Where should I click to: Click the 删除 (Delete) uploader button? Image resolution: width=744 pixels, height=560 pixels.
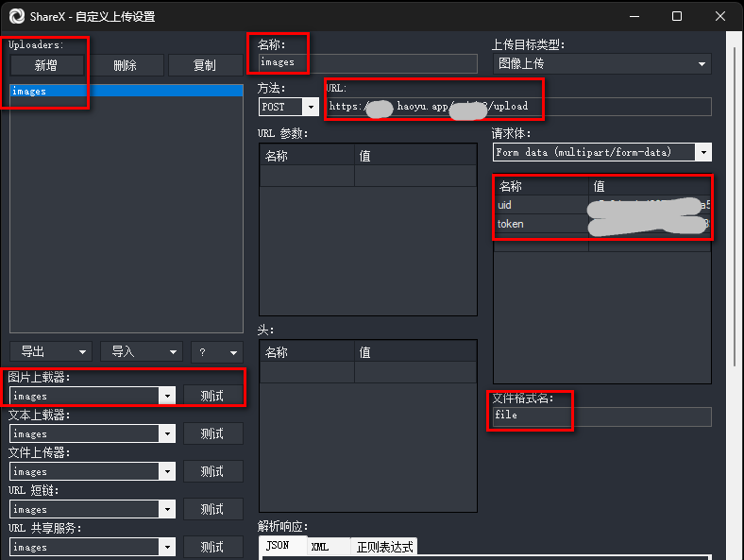126,65
